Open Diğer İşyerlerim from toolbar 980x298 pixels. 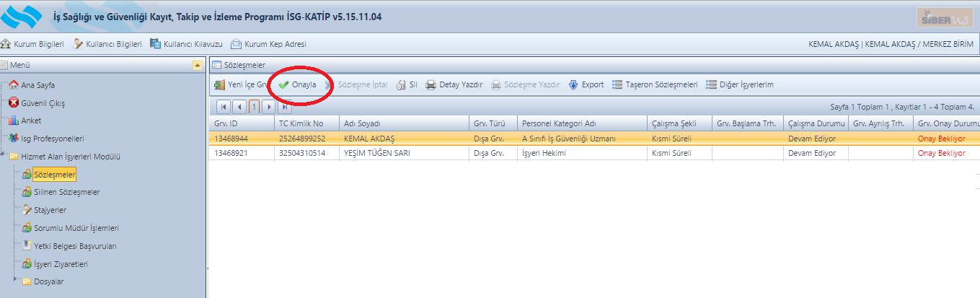click(x=740, y=84)
